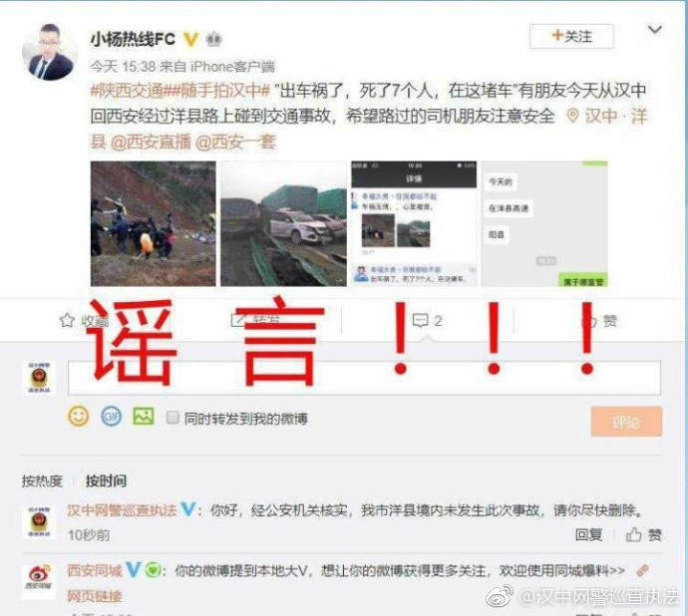Click the 汉·洋县 location pin icon
Viewport: 688px width, 616px height.
pyautogui.click(x=571, y=117)
